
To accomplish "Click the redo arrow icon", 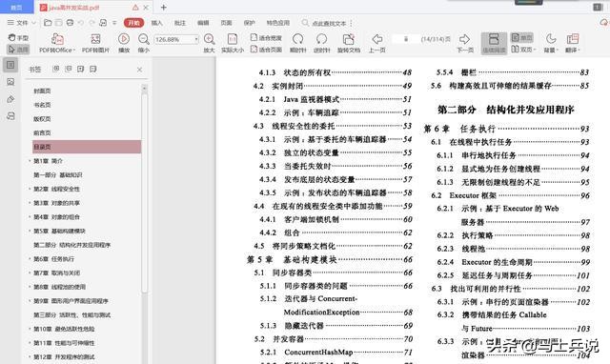I will pos(91,23).
